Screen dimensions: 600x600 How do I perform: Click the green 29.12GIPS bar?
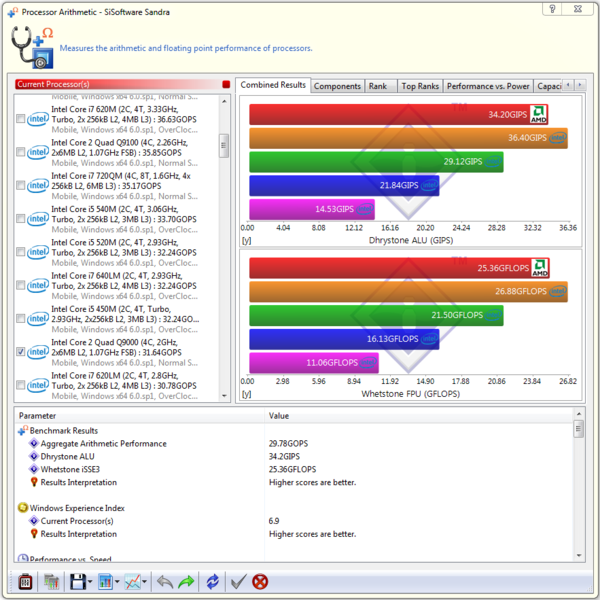376,162
